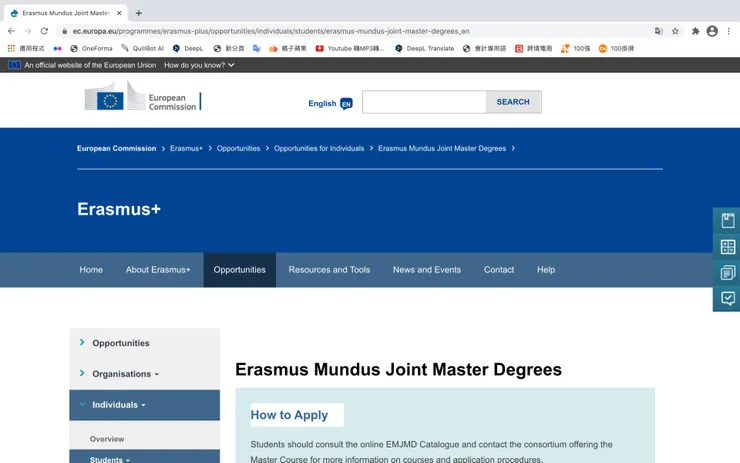Image resolution: width=740 pixels, height=463 pixels.
Task: Close the Erasmus Mundus Joint Master tab
Action: (x=119, y=13)
